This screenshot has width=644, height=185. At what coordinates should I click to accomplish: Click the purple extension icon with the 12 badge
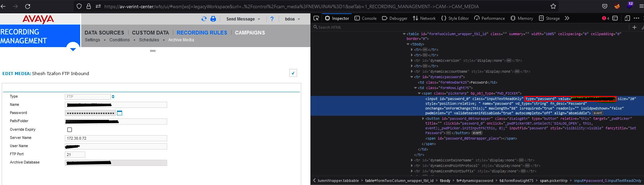click(x=629, y=5)
